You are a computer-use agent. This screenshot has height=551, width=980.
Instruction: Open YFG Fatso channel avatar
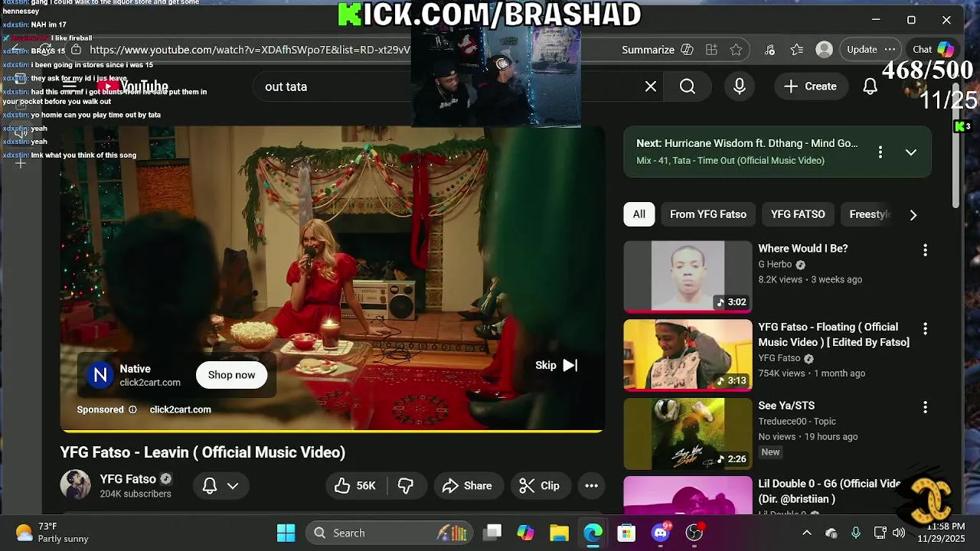tap(75, 485)
